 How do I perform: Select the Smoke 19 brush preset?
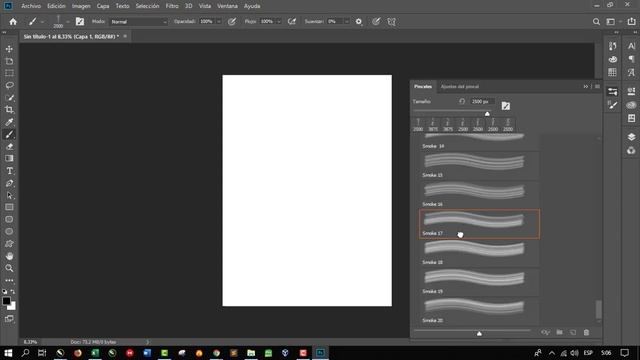(479, 282)
